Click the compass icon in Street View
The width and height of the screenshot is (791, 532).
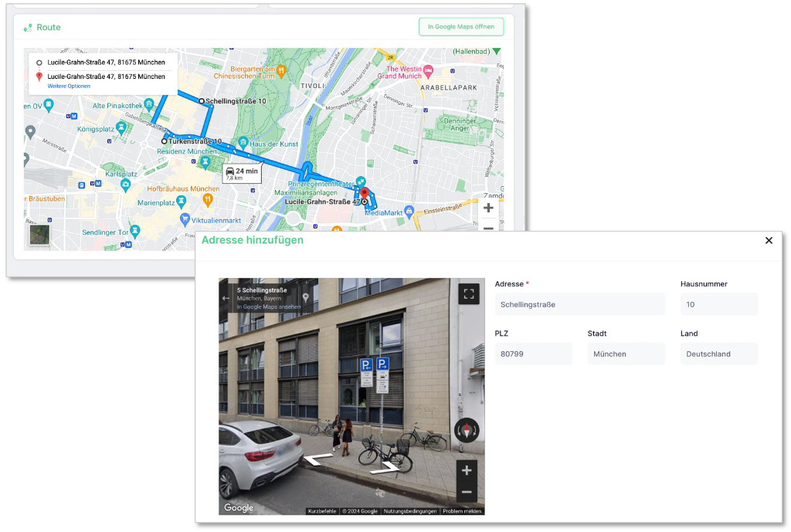[468, 431]
